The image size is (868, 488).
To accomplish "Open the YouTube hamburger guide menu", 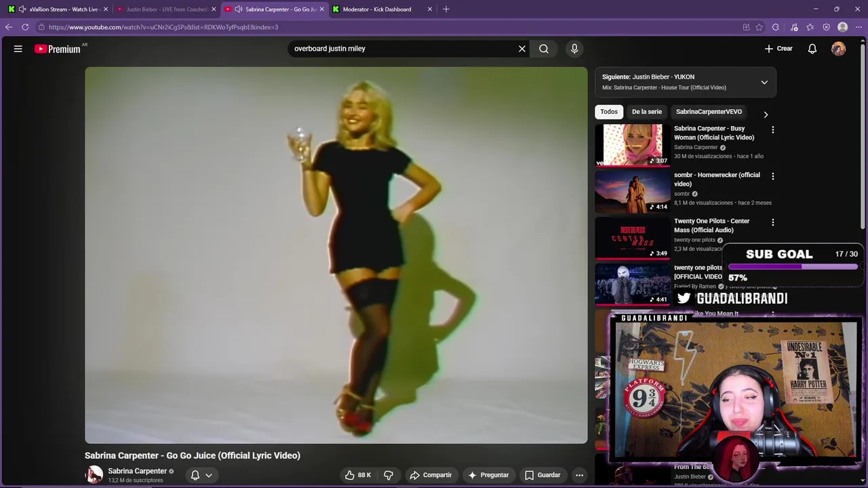I will click(x=18, y=49).
